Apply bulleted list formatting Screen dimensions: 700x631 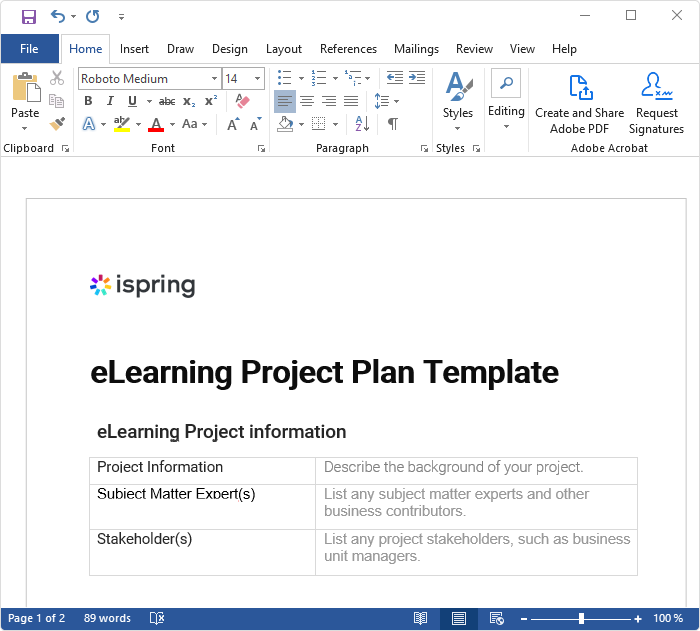(x=284, y=78)
